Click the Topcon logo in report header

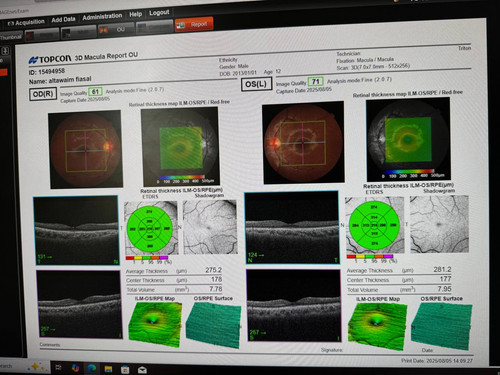pyautogui.click(x=50, y=60)
